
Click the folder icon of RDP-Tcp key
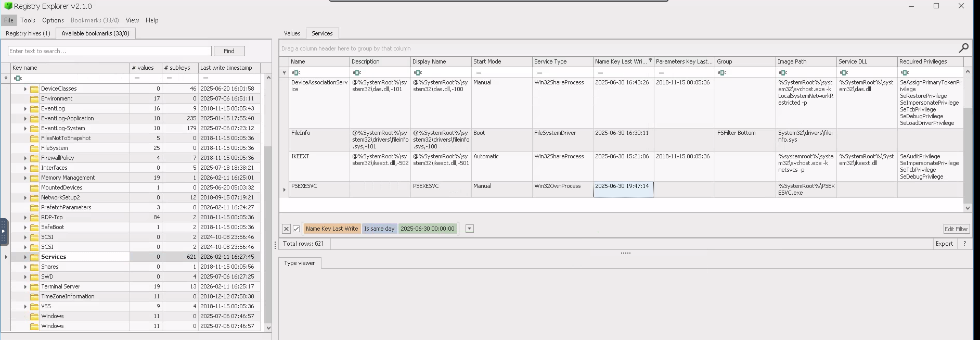coord(34,218)
